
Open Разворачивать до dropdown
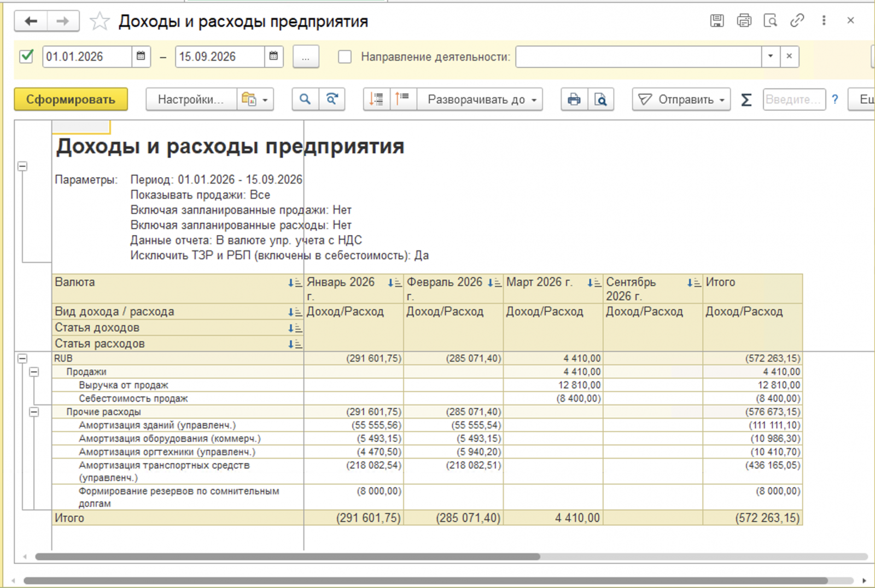click(480, 100)
